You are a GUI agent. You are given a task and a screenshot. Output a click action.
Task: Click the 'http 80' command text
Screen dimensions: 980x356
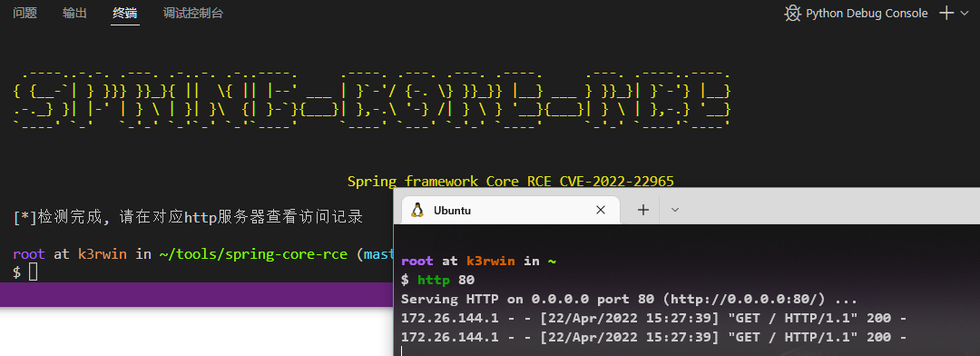tap(446, 280)
